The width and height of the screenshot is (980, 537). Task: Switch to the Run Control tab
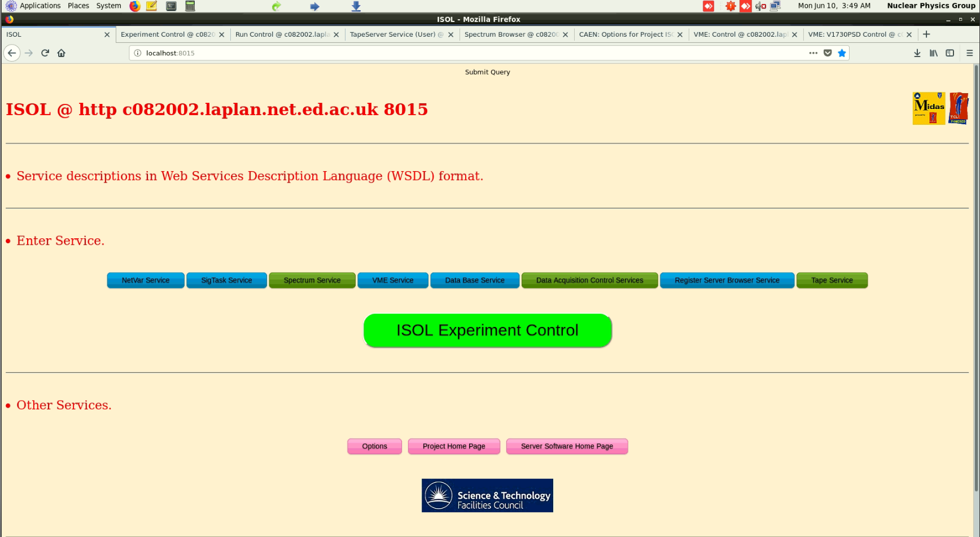287,34
